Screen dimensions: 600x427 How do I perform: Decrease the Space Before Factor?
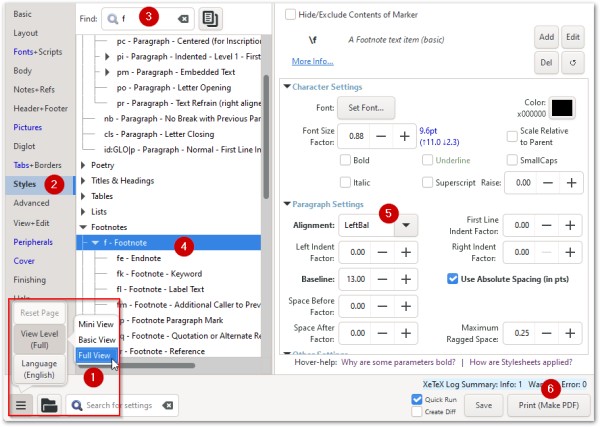click(x=382, y=306)
